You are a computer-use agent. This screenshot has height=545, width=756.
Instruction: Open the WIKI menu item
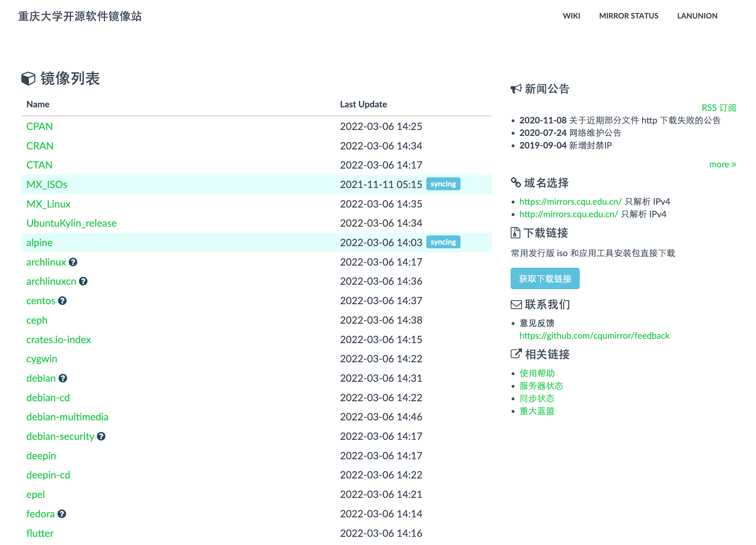point(571,16)
